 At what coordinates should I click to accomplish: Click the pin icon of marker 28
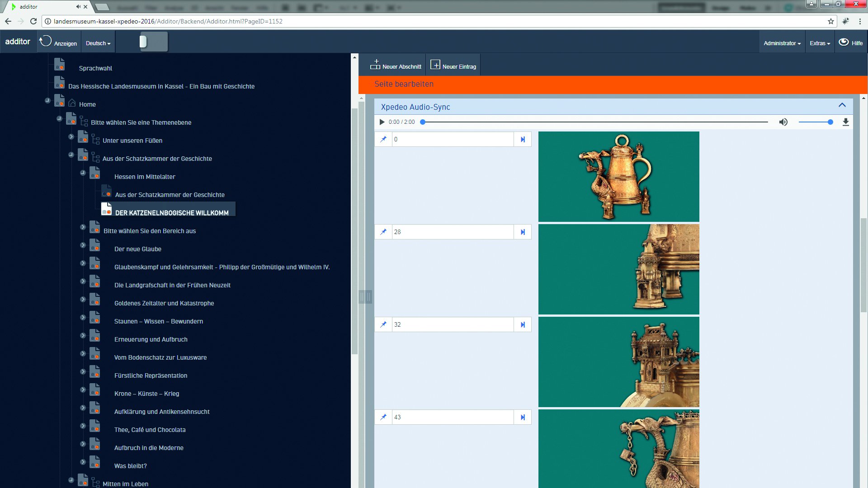(x=383, y=232)
